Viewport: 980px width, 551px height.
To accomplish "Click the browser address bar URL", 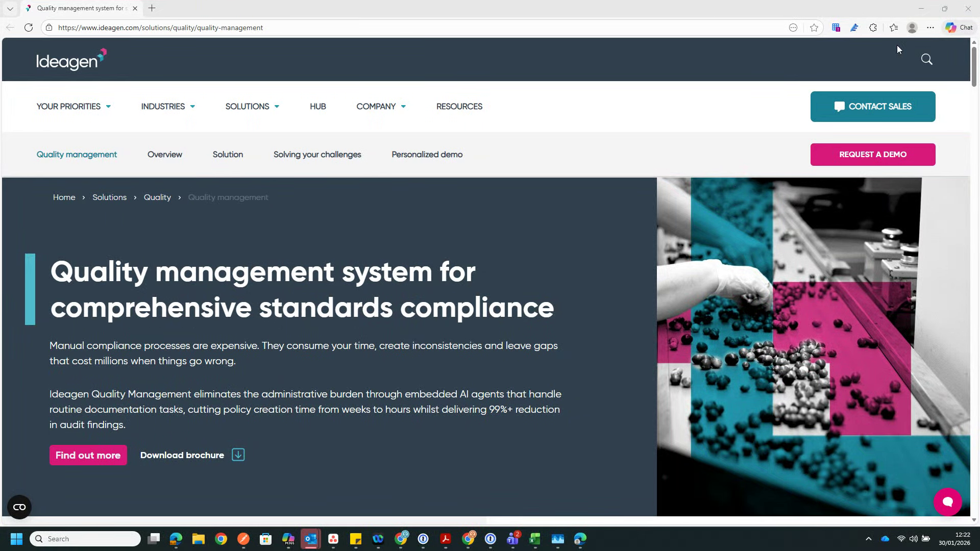I will 160,28.
